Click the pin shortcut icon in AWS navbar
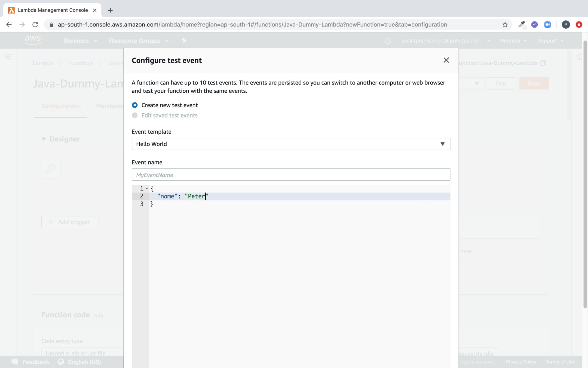Image resolution: width=588 pixels, height=368 pixels. (184, 41)
